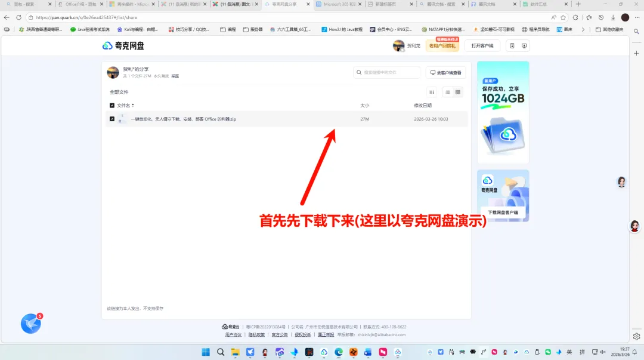Click the 大小 column header
Screen dimensions: 644x360
pos(365,105)
